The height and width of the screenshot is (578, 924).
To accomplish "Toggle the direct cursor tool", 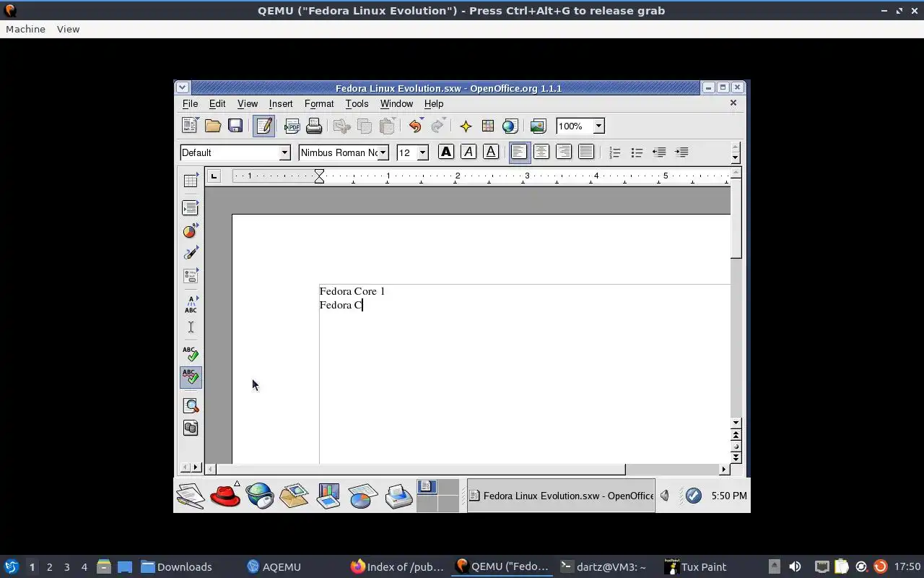I will click(191, 327).
